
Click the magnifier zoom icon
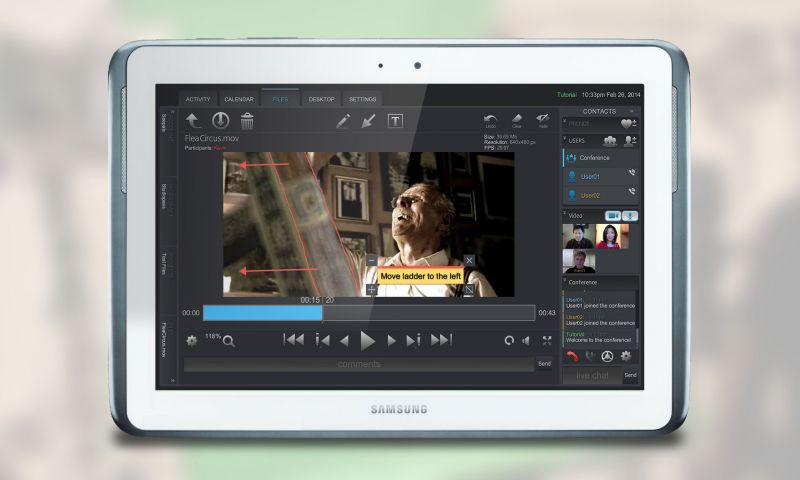pyautogui.click(x=229, y=341)
